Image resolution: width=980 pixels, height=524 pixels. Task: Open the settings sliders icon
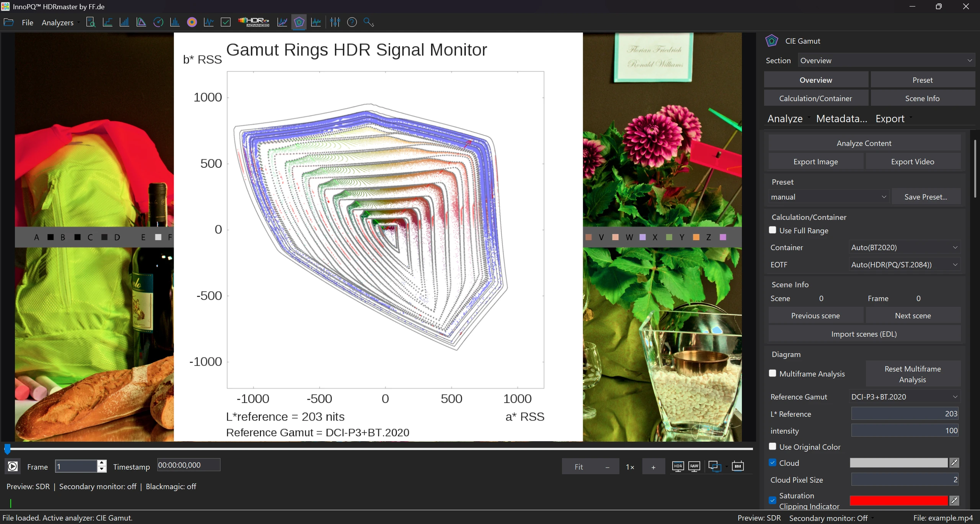click(335, 22)
